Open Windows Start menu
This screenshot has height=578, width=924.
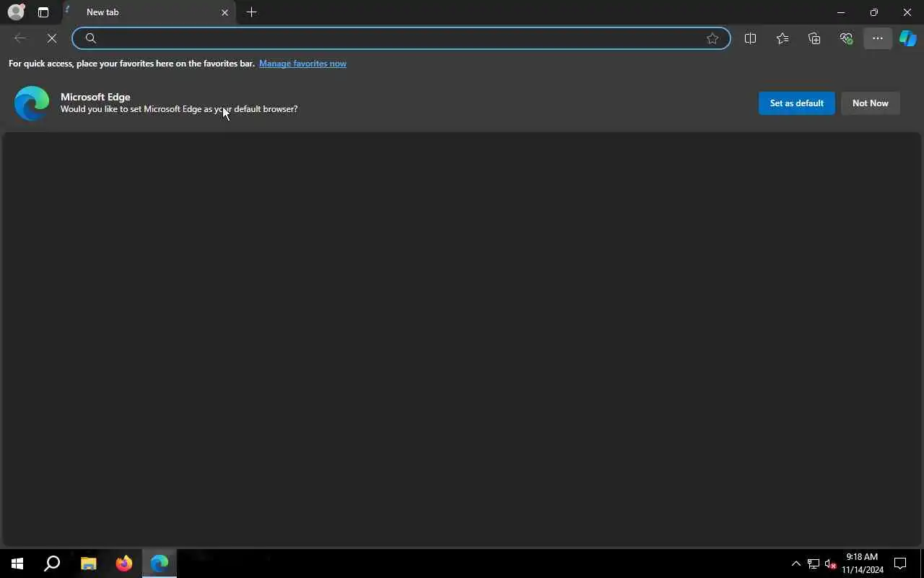[17, 564]
